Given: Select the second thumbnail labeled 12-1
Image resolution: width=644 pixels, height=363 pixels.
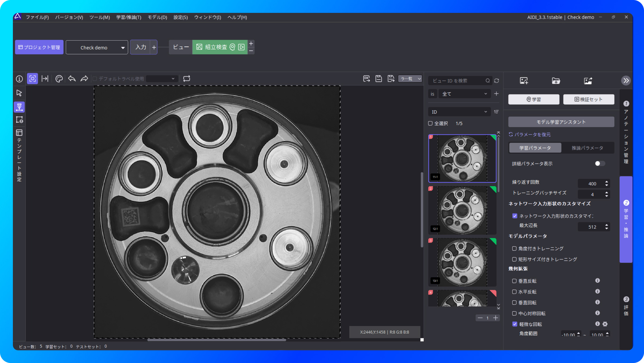Looking at the screenshot, I should click(x=462, y=210).
